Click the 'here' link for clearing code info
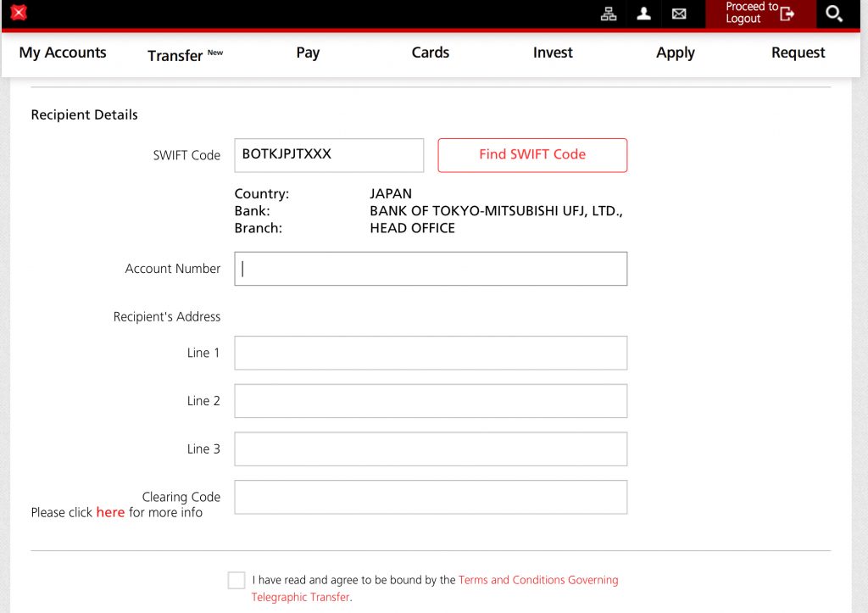The height and width of the screenshot is (613, 868). point(110,512)
